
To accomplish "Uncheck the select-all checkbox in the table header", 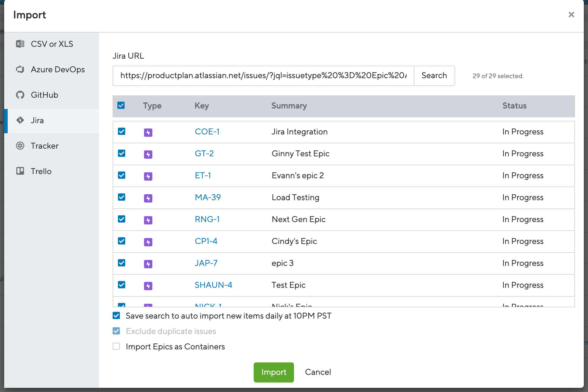I will point(121,105).
